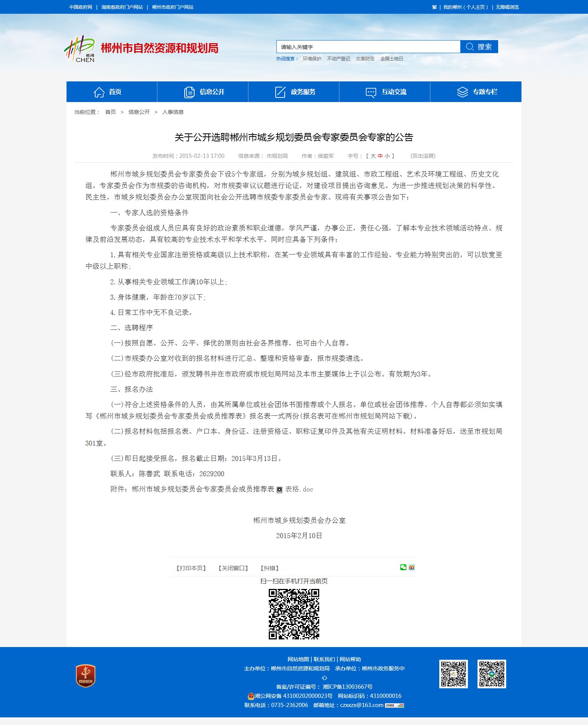
Task: Click the 政务服务 edit icon
Action: pyautogui.click(x=280, y=92)
